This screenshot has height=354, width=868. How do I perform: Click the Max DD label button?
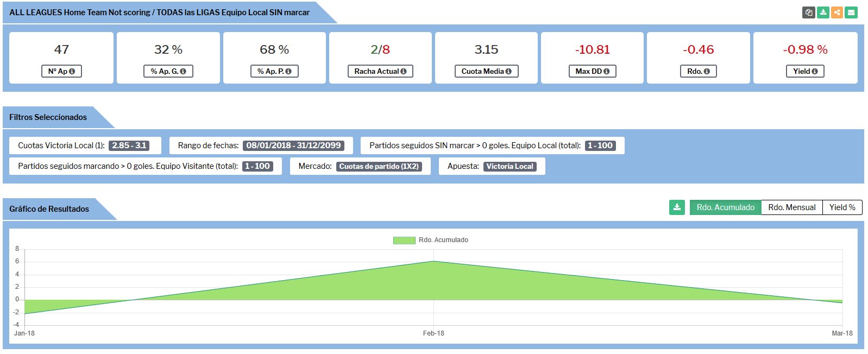[x=593, y=71]
